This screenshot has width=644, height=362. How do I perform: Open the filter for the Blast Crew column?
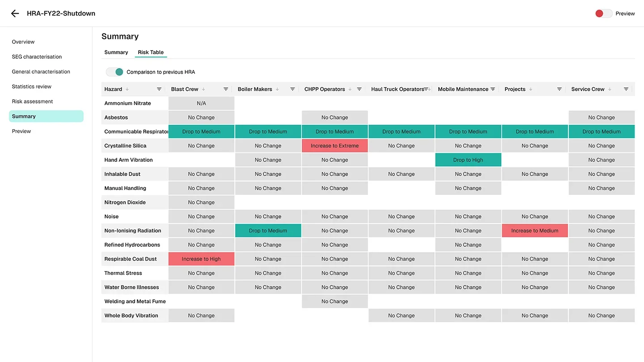pyautogui.click(x=226, y=89)
